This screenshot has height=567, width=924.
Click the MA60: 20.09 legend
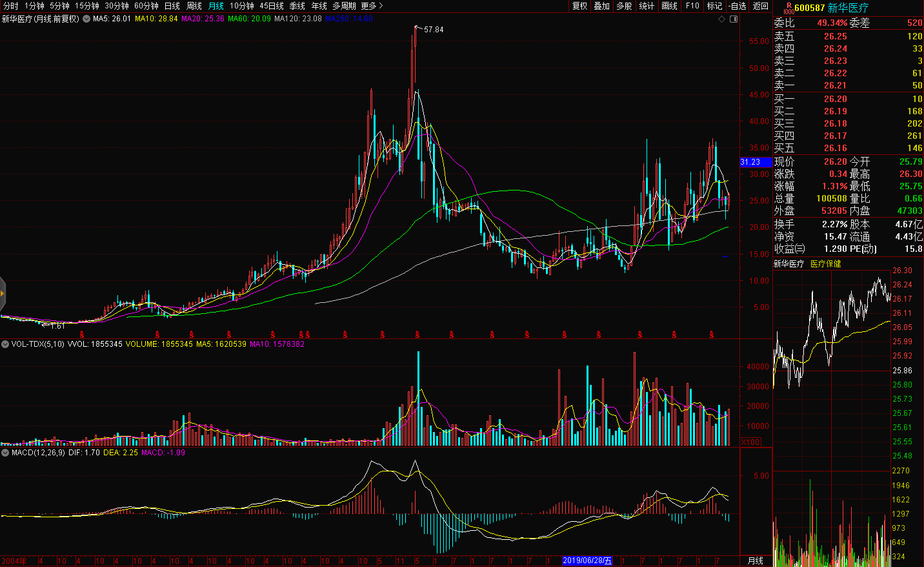pyautogui.click(x=249, y=19)
